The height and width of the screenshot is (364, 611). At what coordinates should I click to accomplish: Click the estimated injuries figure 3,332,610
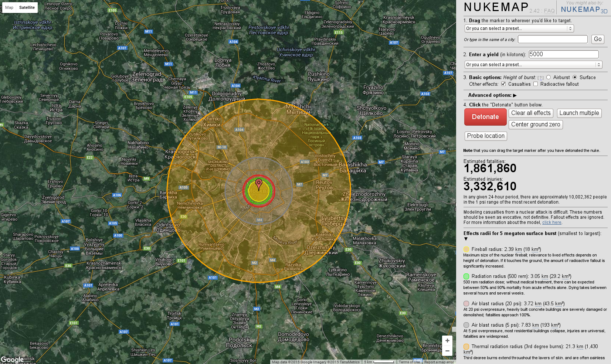tap(490, 186)
